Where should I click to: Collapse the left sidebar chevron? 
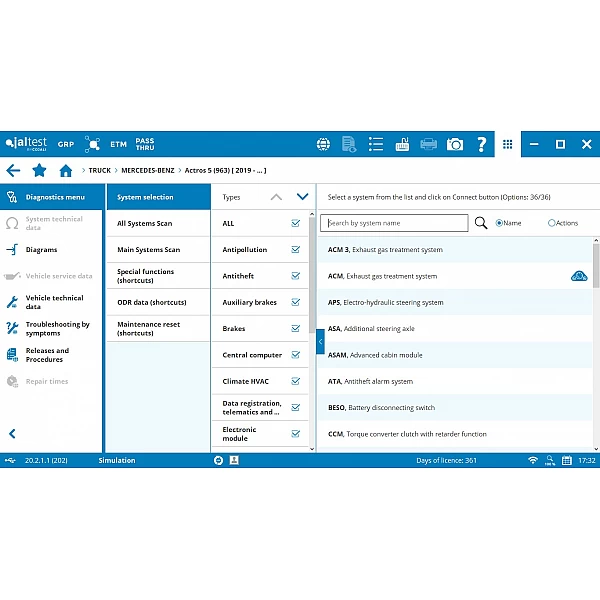12,434
